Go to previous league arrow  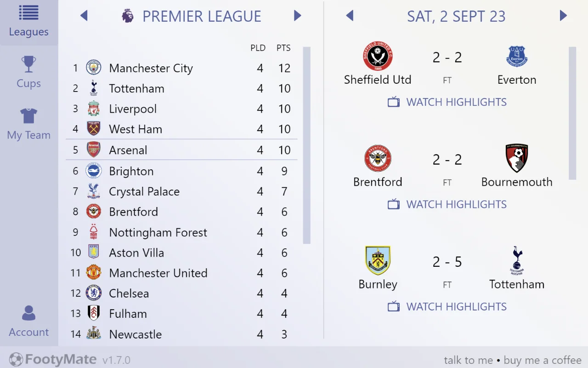(84, 16)
